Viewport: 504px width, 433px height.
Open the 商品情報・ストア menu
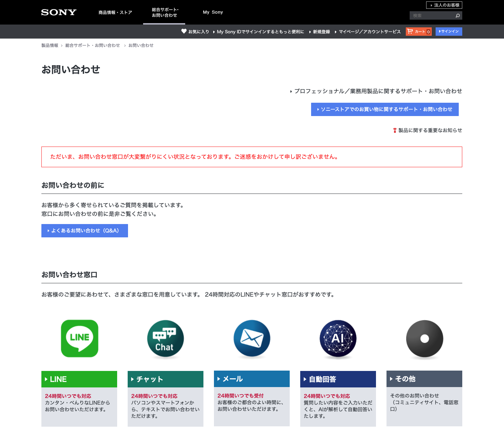115,13
